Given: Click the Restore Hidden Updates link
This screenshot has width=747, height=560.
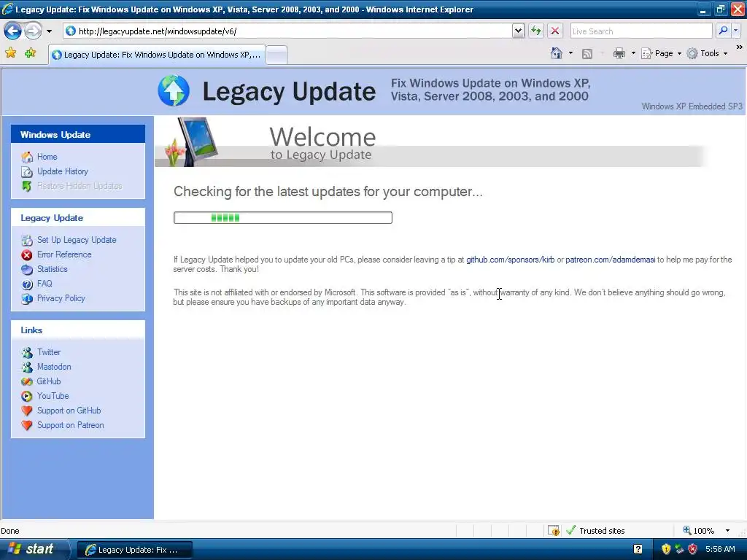Looking at the screenshot, I should click(x=80, y=186).
